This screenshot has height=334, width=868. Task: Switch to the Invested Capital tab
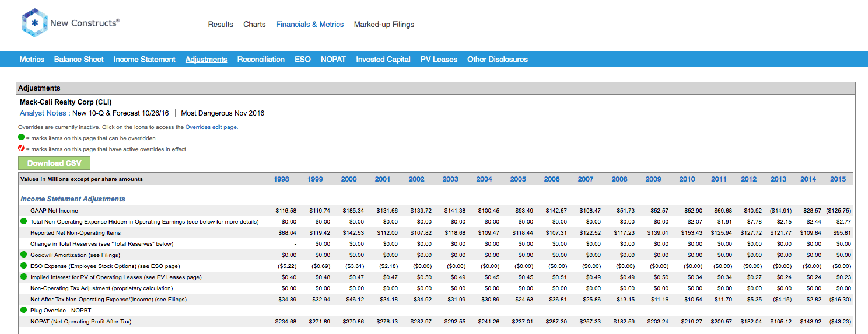coord(383,59)
